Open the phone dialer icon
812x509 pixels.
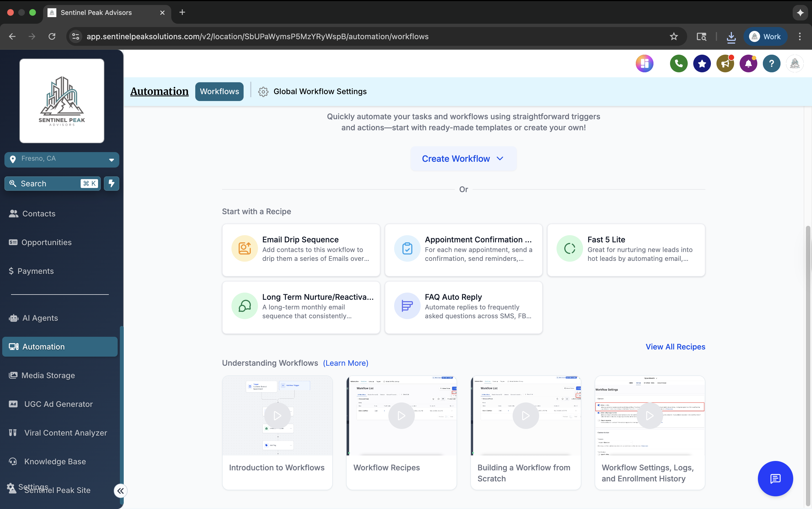pos(678,63)
